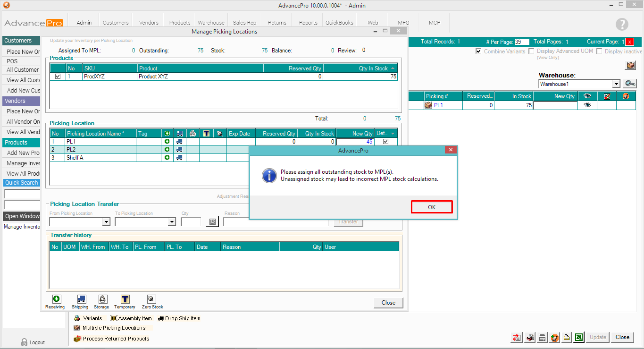Click the shipping truck icon in PL2 row
The width and height of the screenshot is (644, 349).
(179, 149)
